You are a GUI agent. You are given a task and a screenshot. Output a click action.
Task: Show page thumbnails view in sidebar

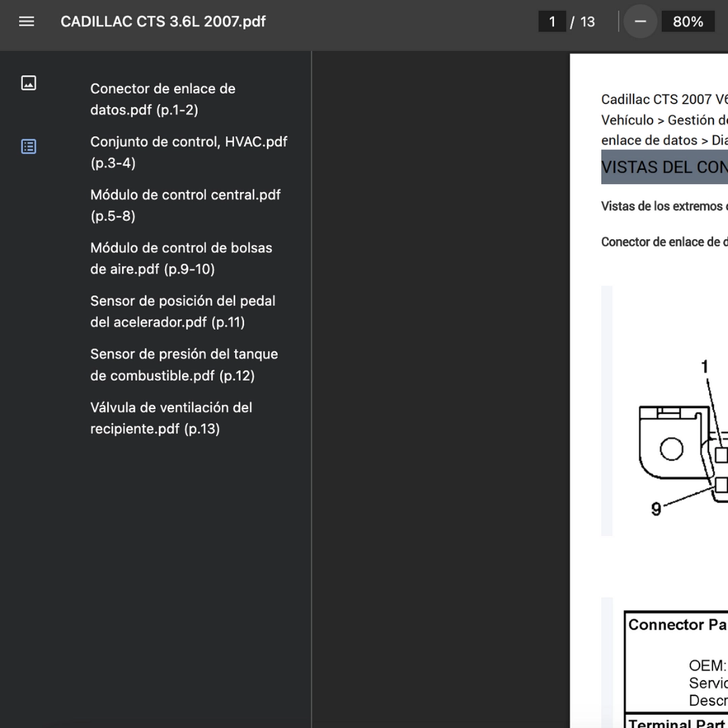click(29, 83)
